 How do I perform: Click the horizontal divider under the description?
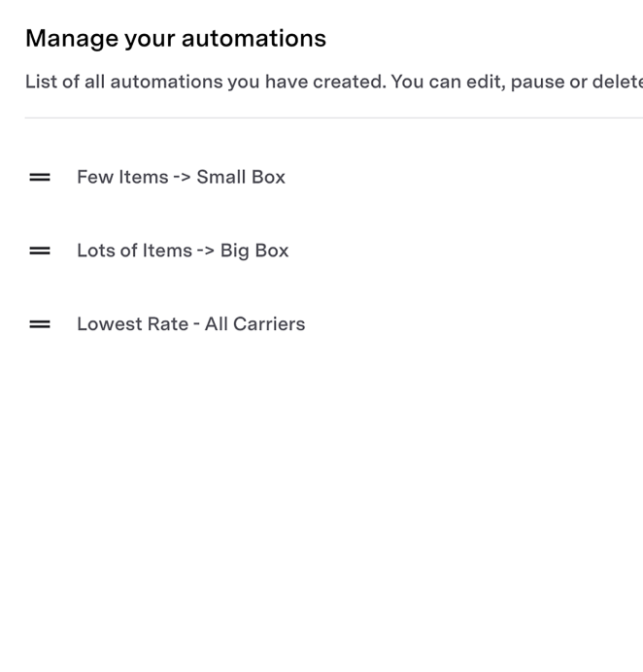click(334, 118)
